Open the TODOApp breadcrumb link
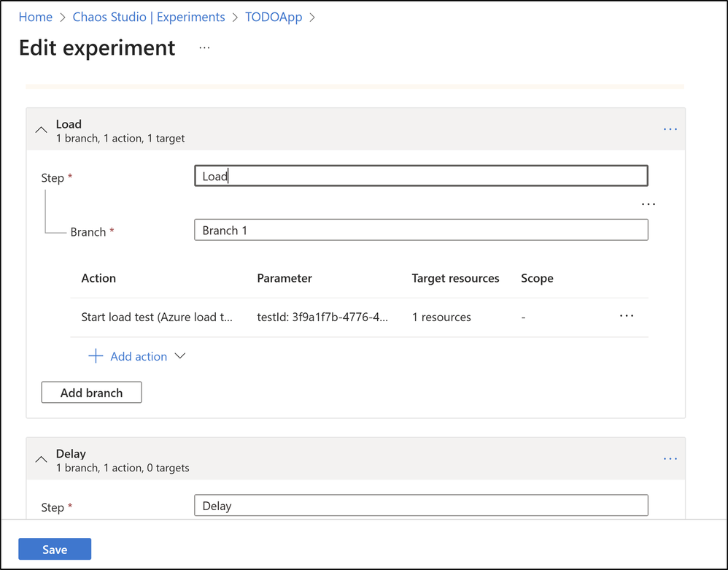 click(274, 17)
